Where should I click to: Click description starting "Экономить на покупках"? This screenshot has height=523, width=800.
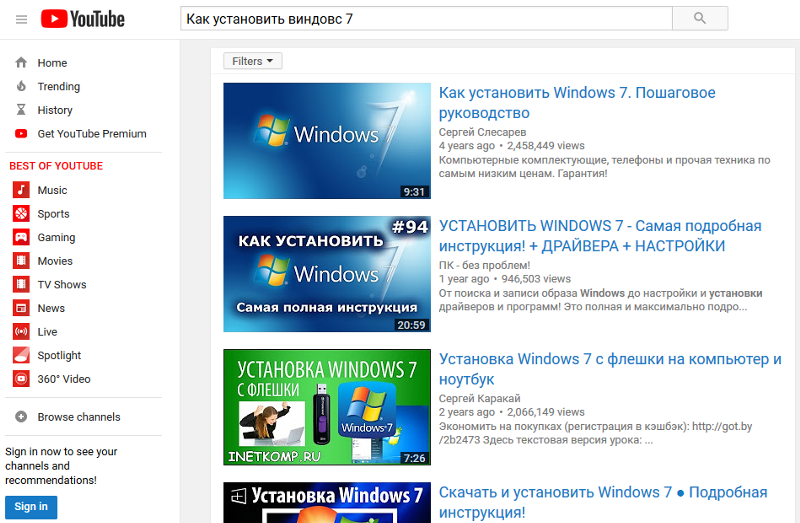[x=595, y=433]
